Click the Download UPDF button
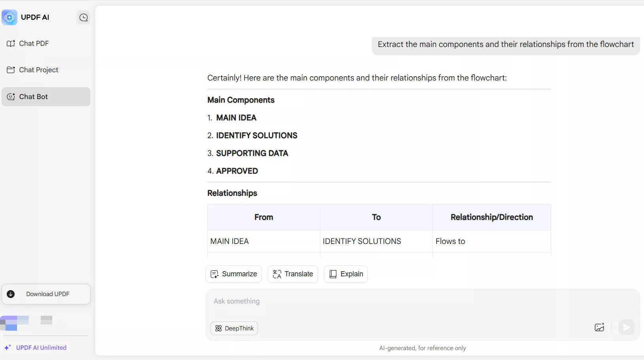Image resolution: width=644 pixels, height=360 pixels. [46, 294]
